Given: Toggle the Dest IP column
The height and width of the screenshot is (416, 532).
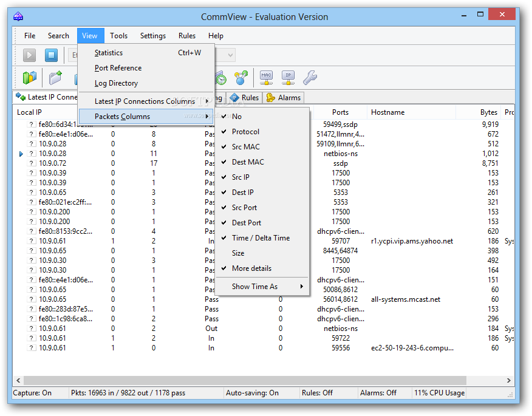Looking at the screenshot, I should pyautogui.click(x=262, y=193).
